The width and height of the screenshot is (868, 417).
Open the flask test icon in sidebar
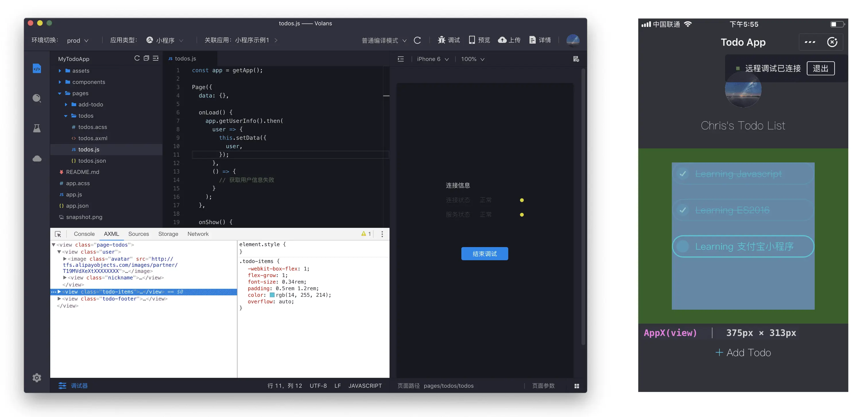tap(37, 128)
